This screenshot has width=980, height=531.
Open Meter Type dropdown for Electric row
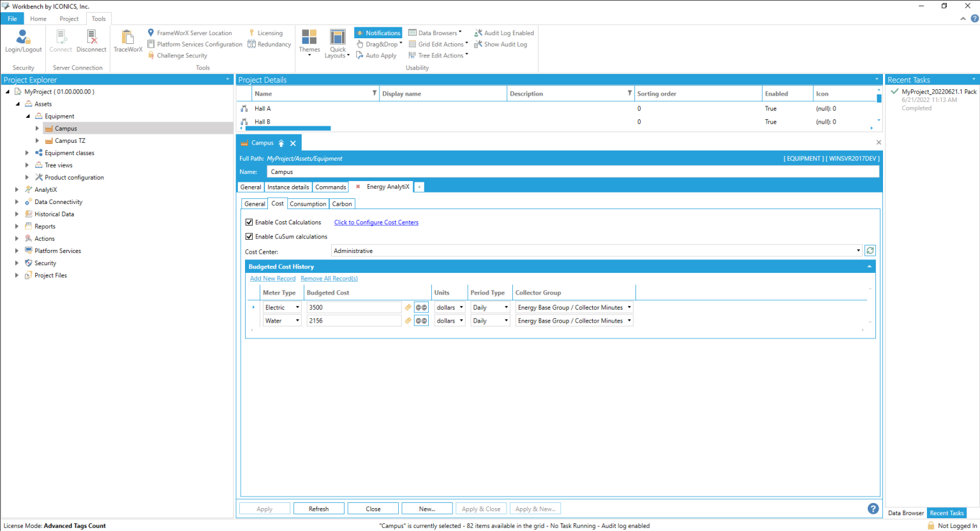pyautogui.click(x=297, y=307)
